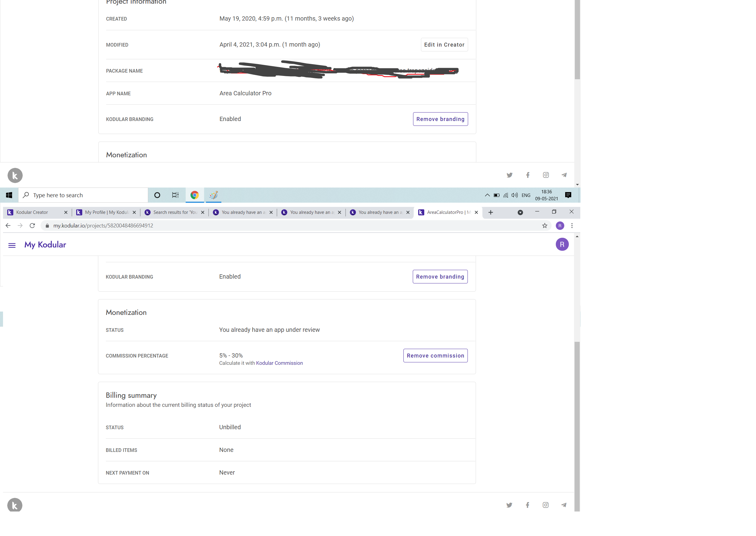The width and height of the screenshot is (756, 536).
Task: Open the My Kodular hamburger menu
Action: pos(12,245)
